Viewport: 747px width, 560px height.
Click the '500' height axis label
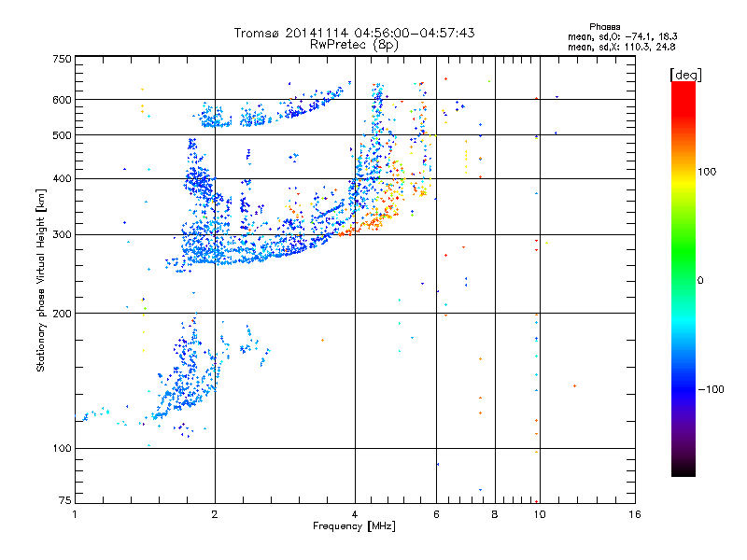(x=62, y=135)
